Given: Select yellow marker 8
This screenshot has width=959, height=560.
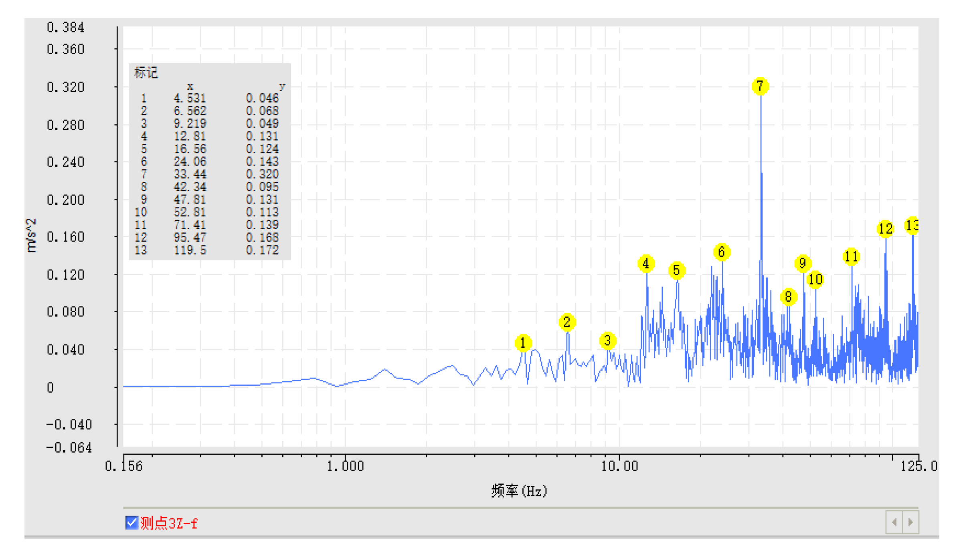Looking at the screenshot, I should 788,297.
